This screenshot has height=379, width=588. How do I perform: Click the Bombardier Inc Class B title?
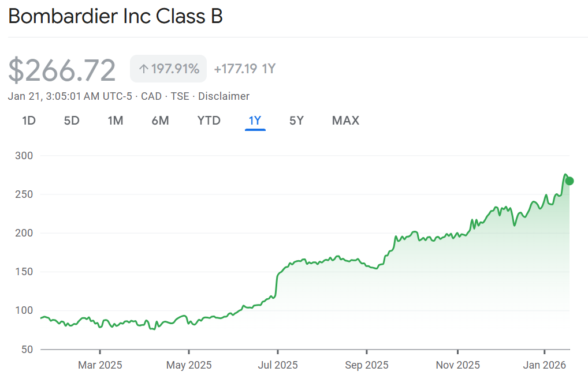(x=116, y=17)
